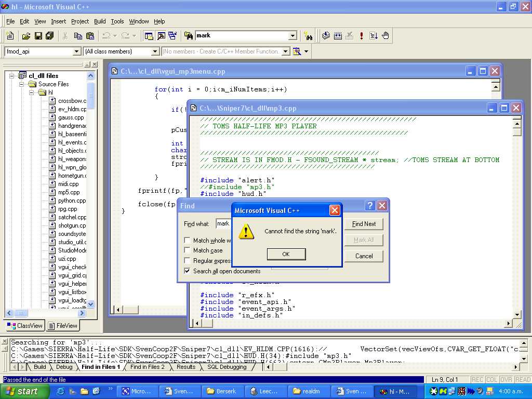Click the file tree down scroll arrow

point(90,304)
